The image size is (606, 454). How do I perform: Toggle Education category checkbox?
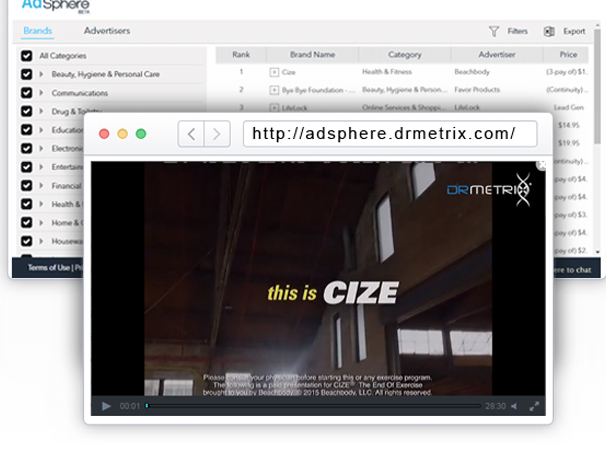(27, 130)
